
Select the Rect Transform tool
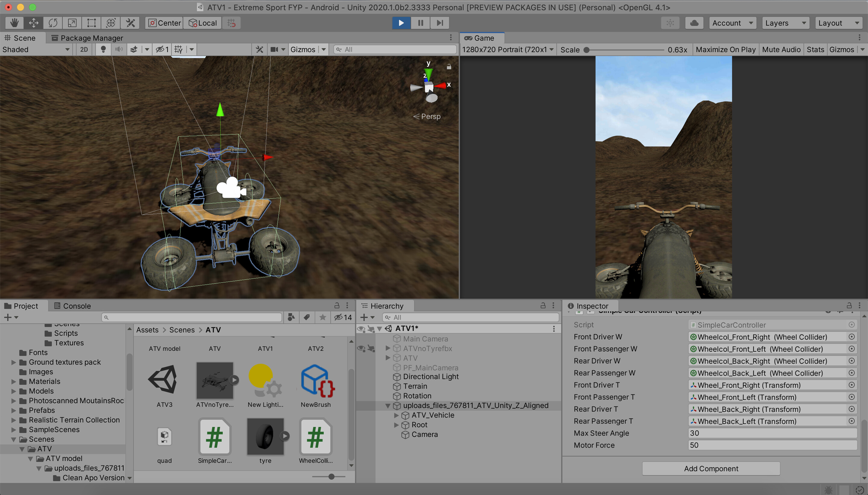(91, 23)
